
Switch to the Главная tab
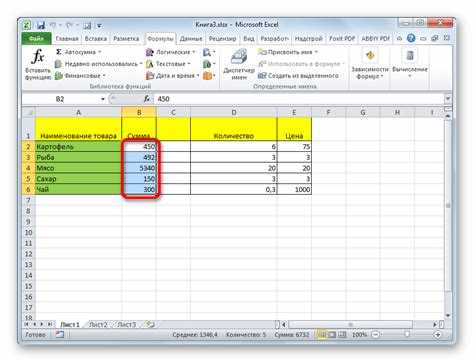[x=67, y=39]
